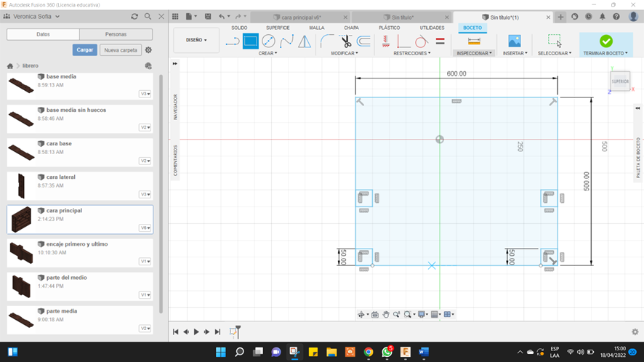
Task: Open the DISEÑO workspace dropdown
Action: tap(196, 40)
